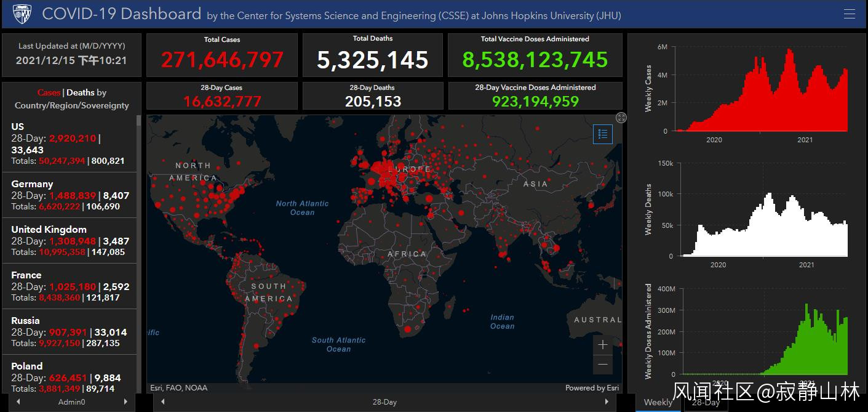Click the North Atlantic Ocean map label
The image size is (868, 412).
tap(302, 208)
